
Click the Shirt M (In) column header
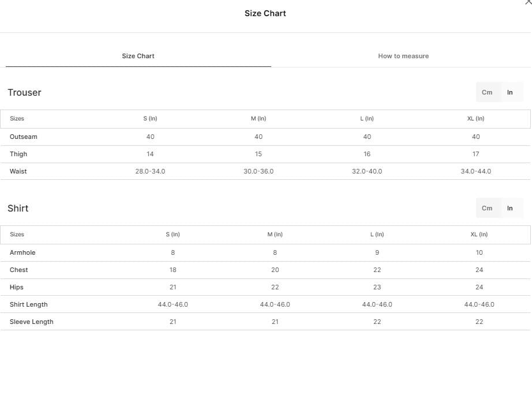pyautogui.click(x=275, y=234)
